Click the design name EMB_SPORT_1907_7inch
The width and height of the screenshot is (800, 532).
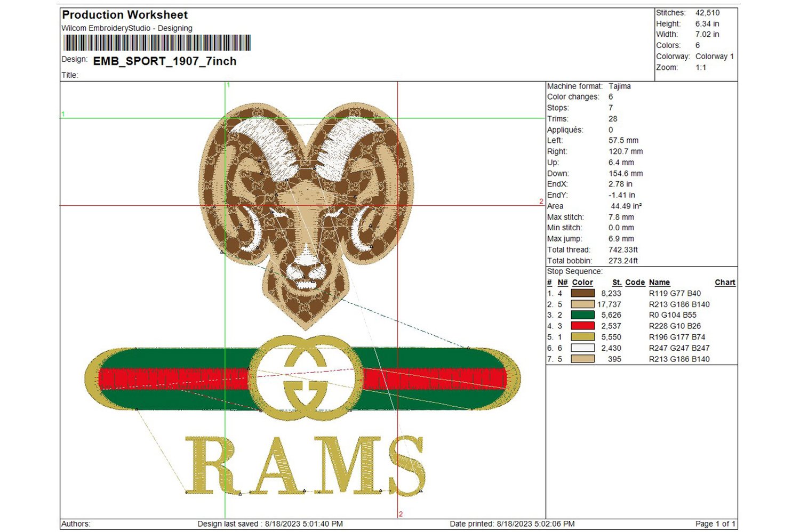tap(164, 61)
